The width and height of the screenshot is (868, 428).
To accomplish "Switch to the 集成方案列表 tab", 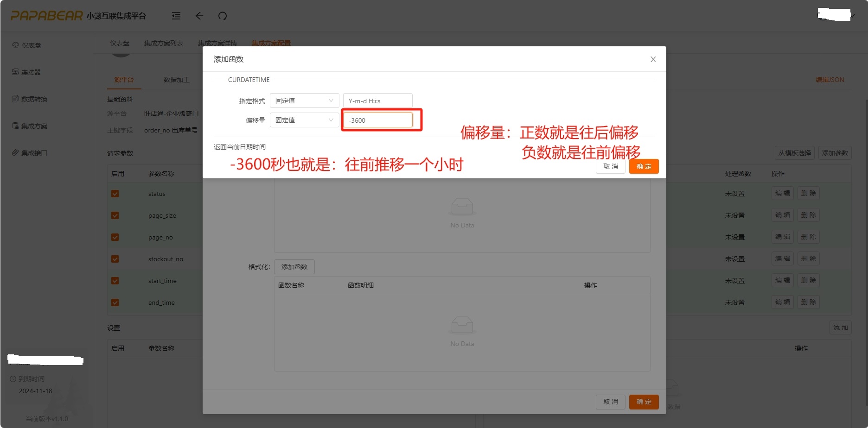I will click(x=163, y=43).
